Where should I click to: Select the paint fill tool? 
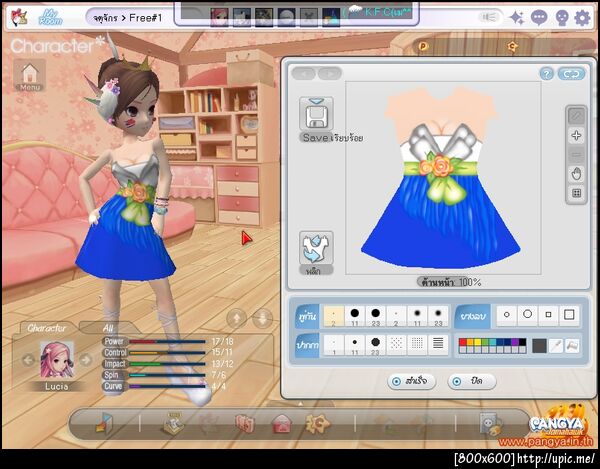pyautogui.click(x=572, y=346)
